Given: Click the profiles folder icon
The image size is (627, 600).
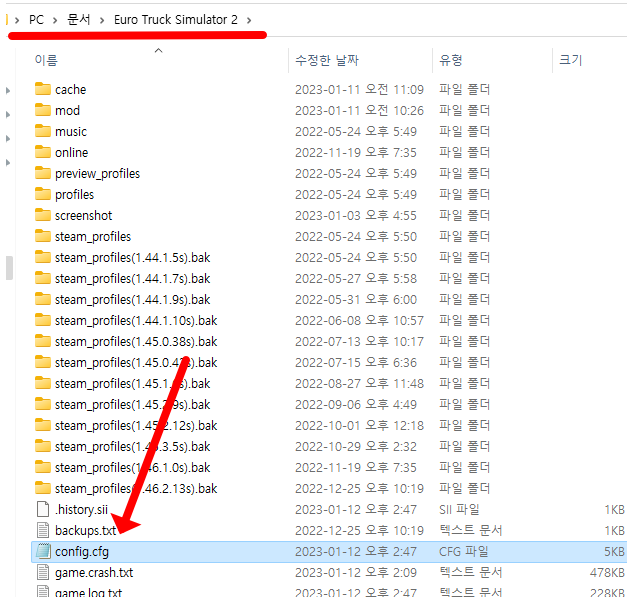Looking at the screenshot, I should [42, 194].
